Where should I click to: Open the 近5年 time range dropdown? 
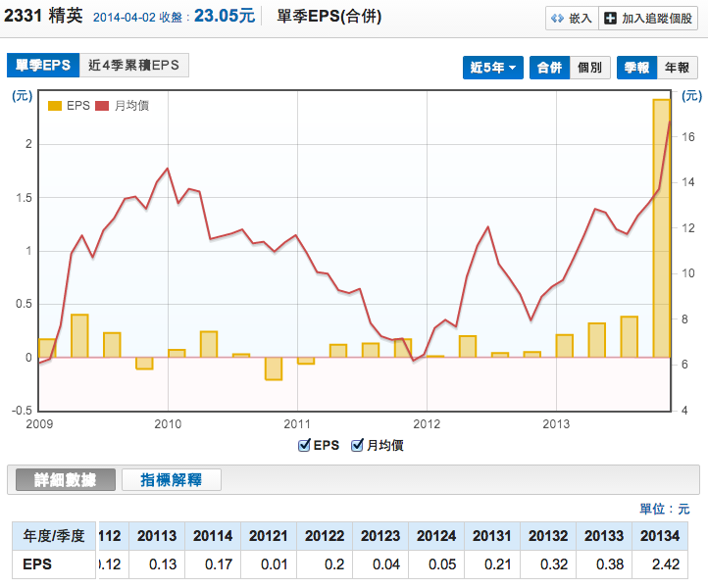tap(492, 67)
